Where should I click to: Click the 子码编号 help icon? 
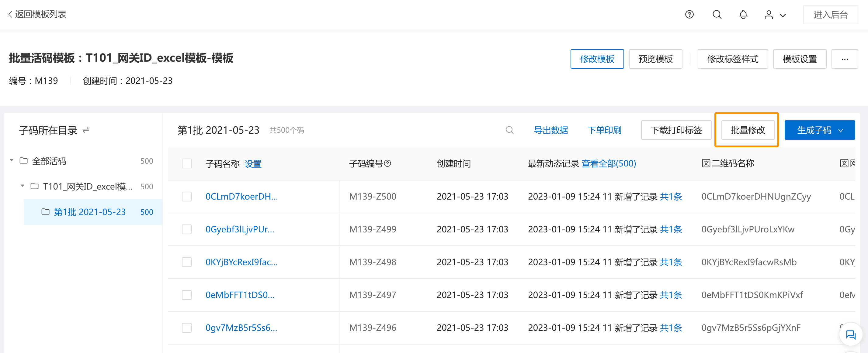click(x=387, y=163)
